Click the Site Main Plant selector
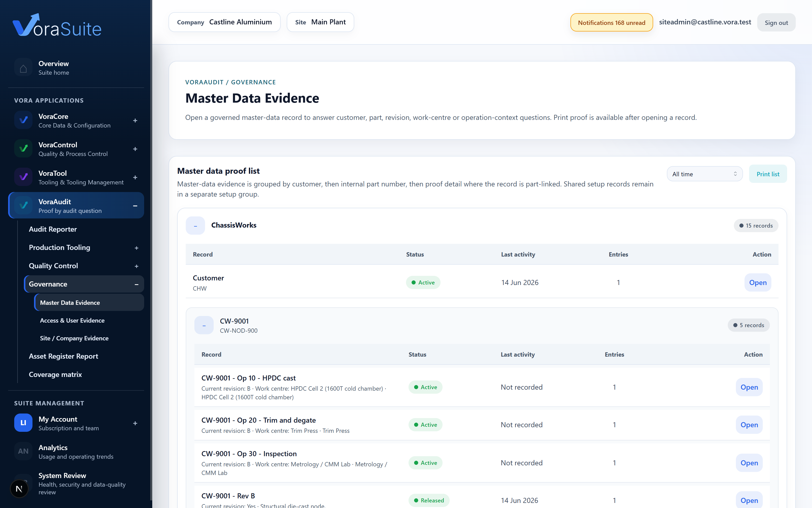Screen dimensions: 812x508 (x=320, y=22)
